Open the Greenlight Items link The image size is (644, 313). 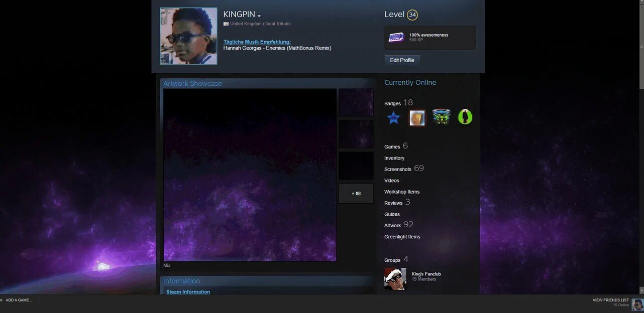pos(402,237)
